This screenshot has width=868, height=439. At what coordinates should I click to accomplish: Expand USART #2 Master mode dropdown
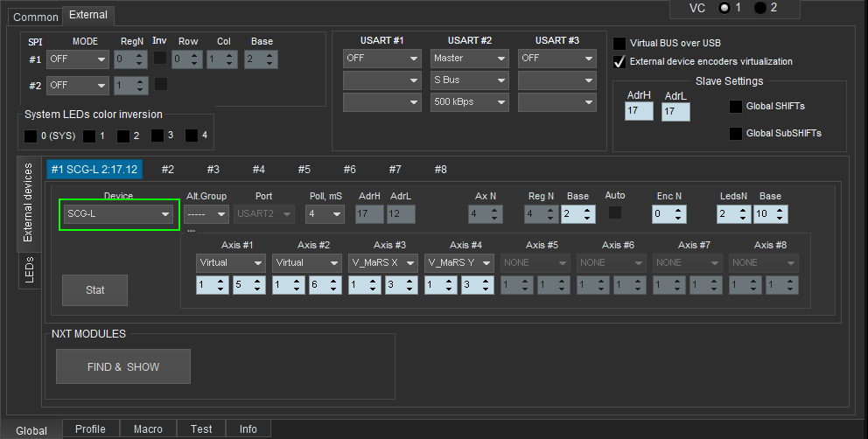coord(469,59)
